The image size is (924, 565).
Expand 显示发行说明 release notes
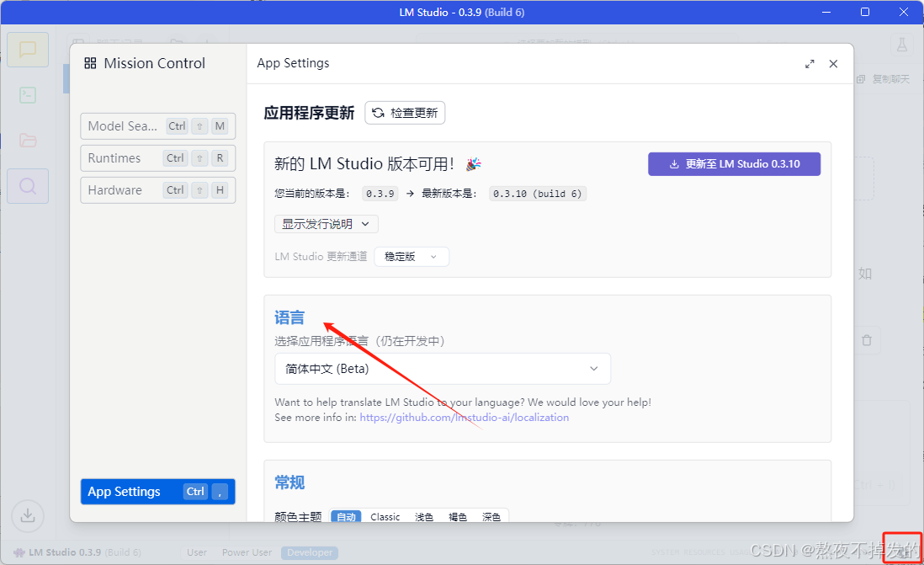(326, 224)
